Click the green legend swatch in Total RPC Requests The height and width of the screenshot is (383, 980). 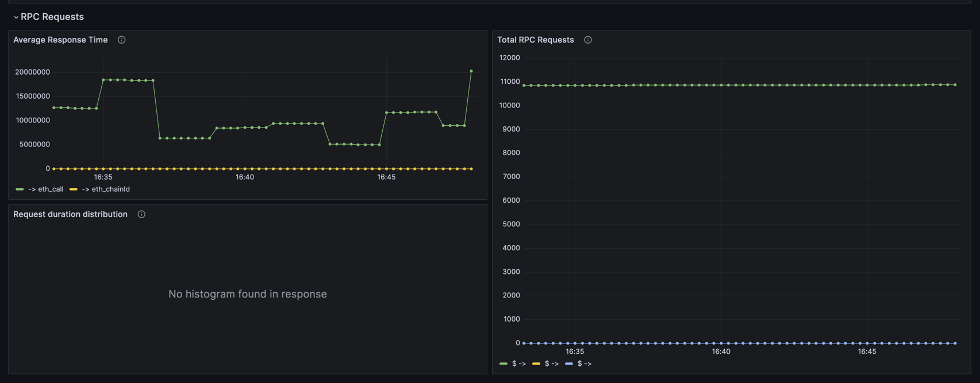pyautogui.click(x=504, y=363)
